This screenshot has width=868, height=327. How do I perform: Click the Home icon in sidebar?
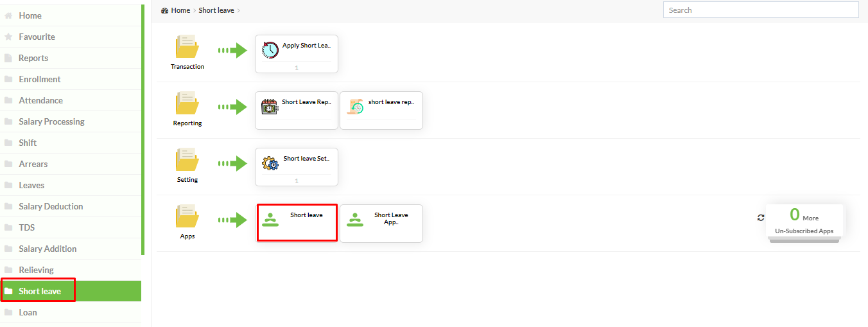(8, 15)
